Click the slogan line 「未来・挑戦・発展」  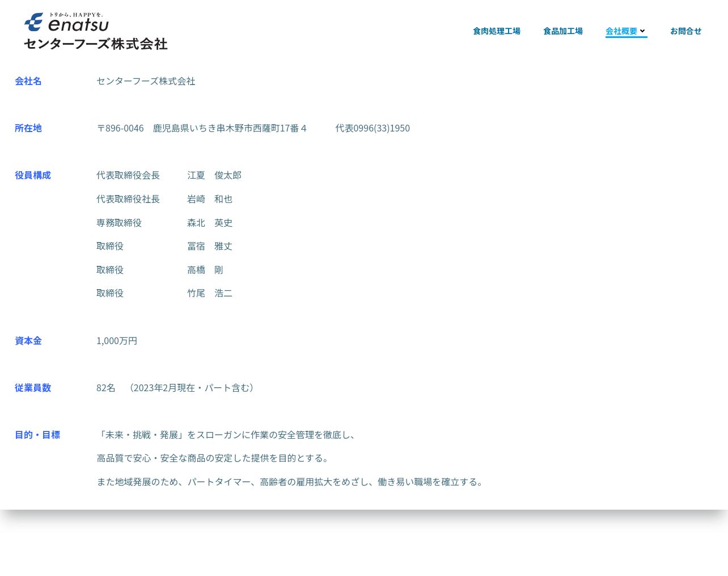point(228,435)
